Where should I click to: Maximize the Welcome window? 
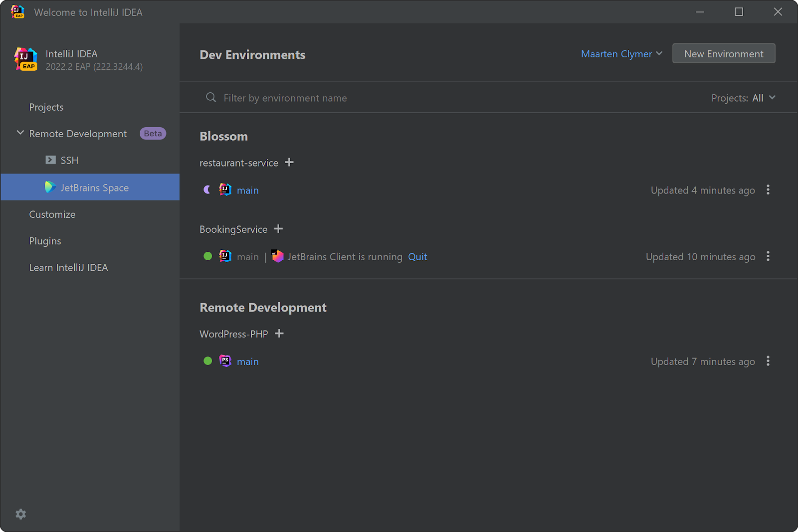coord(739,11)
